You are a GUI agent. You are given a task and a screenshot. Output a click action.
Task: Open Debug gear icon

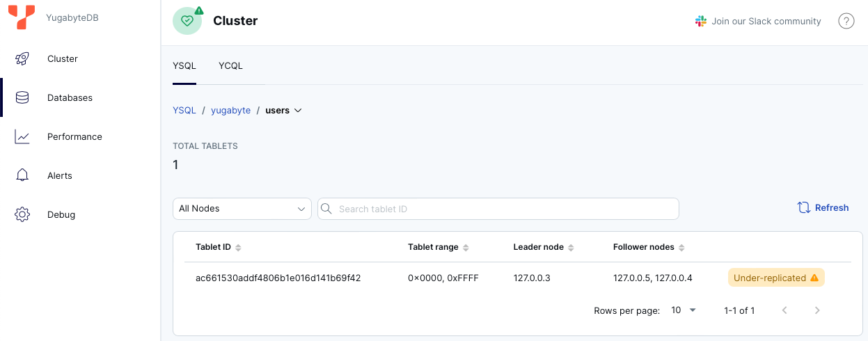(22, 215)
